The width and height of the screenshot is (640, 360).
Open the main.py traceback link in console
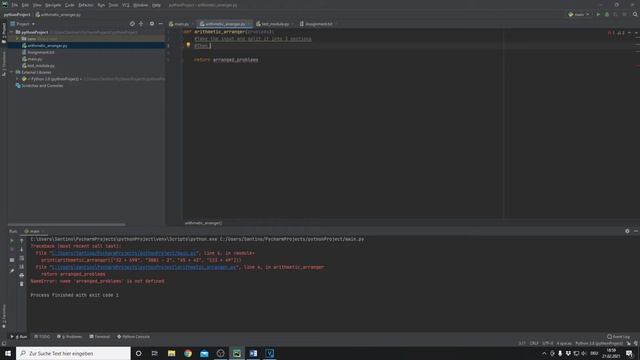pyautogui.click(x=124, y=253)
